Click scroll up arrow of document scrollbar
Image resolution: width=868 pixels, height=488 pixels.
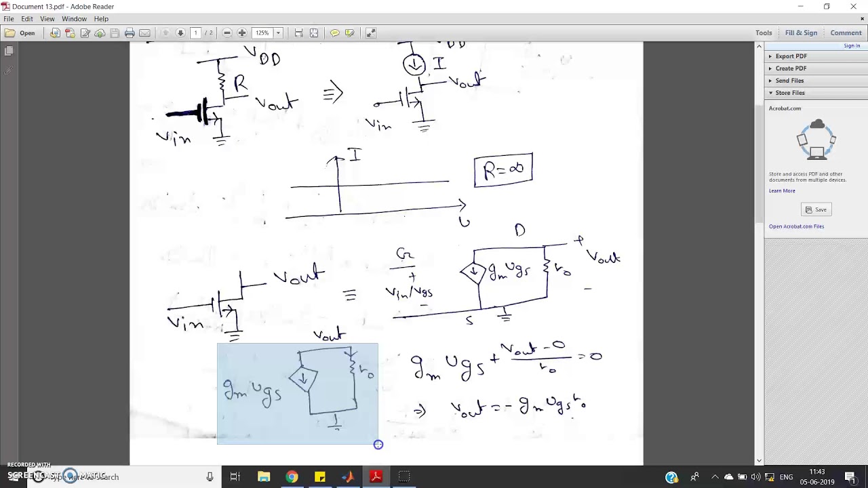pyautogui.click(x=759, y=46)
